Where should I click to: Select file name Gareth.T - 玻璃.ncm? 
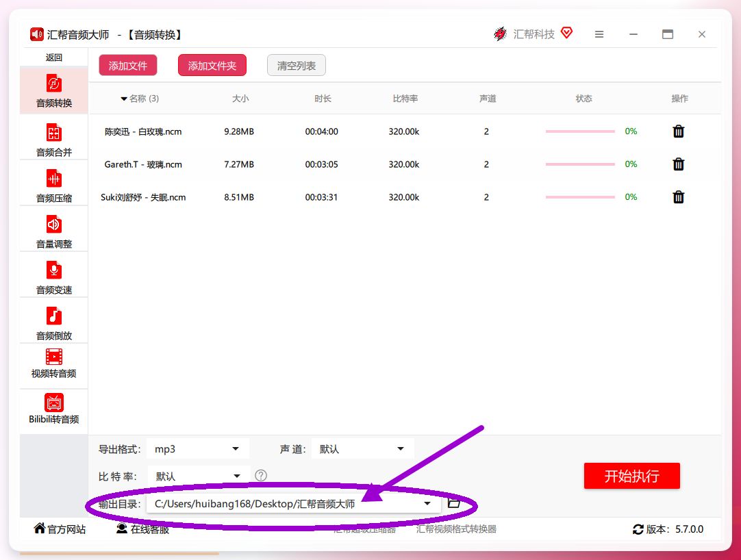[143, 164]
